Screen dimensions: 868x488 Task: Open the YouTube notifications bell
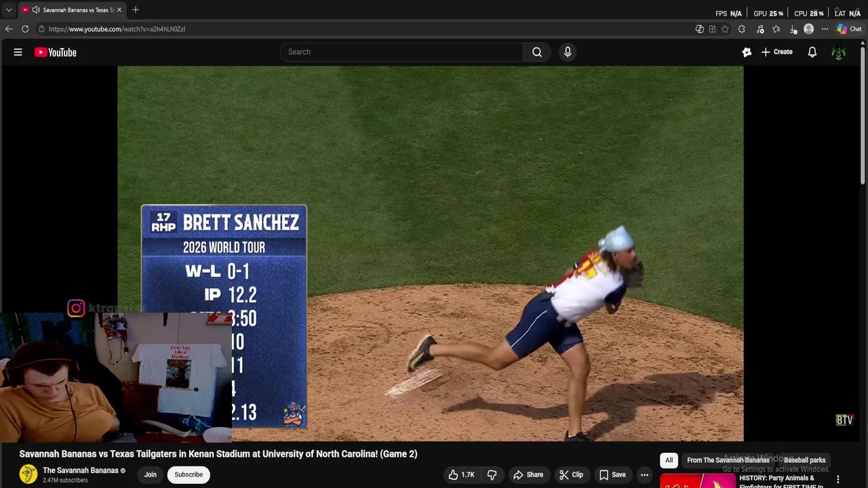tap(812, 52)
